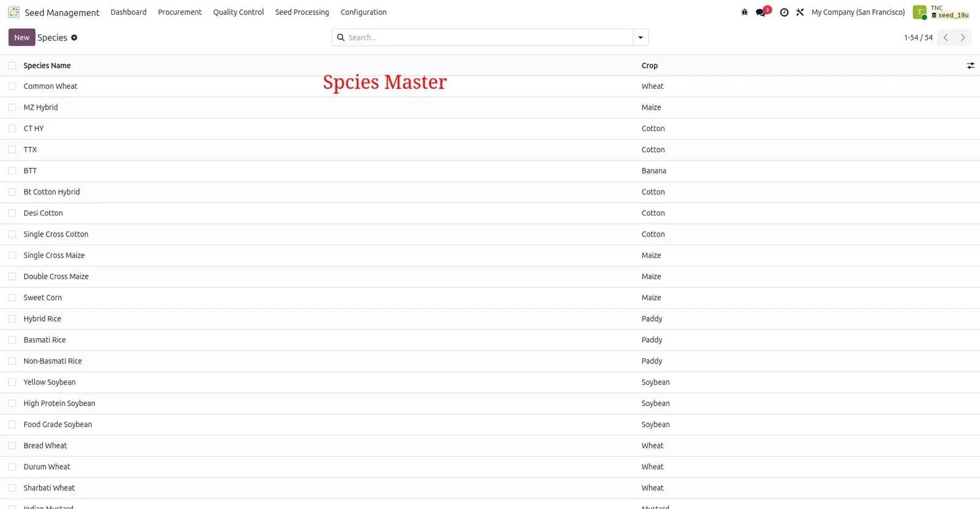Check the CT HY row checkbox
Viewport: 980px width, 509px height.
[x=12, y=129]
